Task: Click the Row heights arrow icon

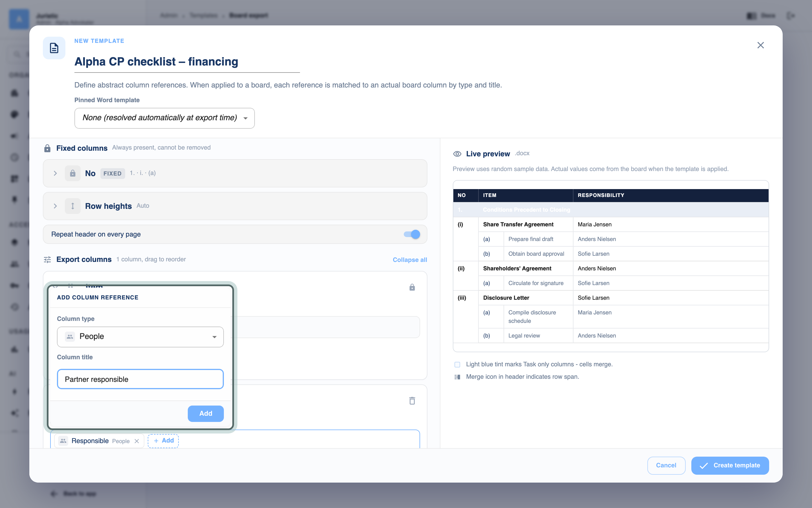Action: point(72,206)
